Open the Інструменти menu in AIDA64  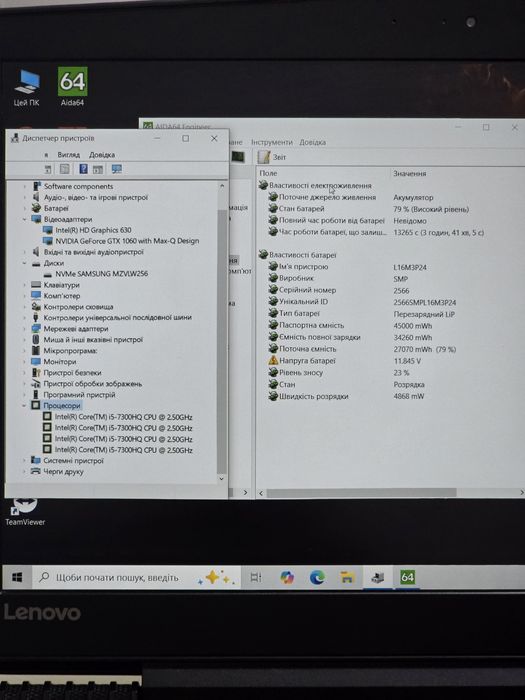tap(272, 142)
